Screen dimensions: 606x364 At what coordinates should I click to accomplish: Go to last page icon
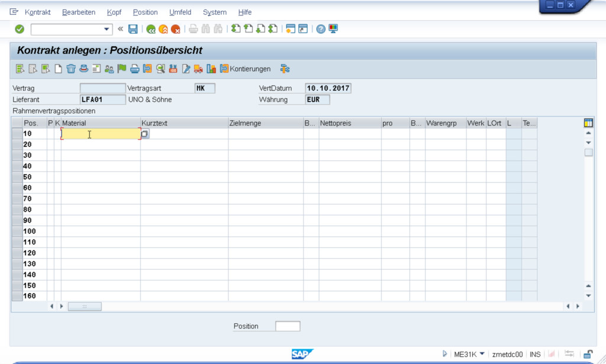pos(273,29)
